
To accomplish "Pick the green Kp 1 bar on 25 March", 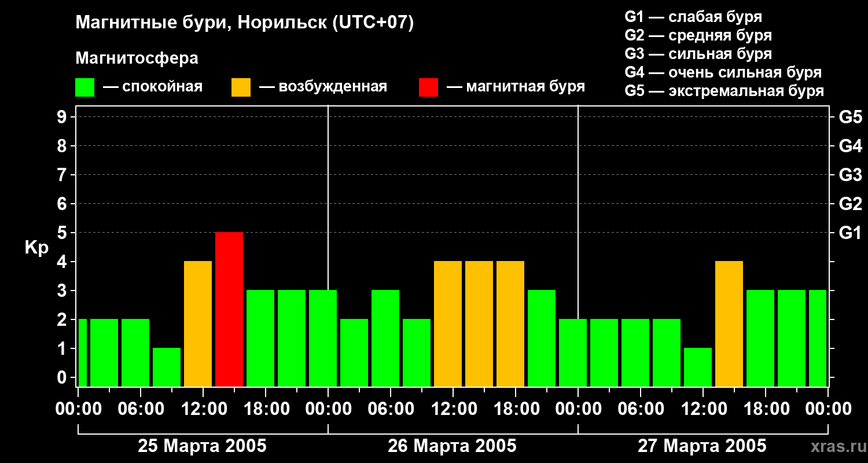I will (167, 368).
